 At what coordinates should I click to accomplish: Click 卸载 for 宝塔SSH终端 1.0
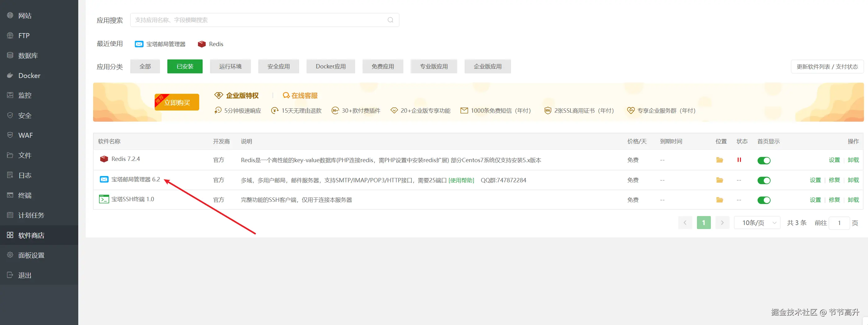[853, 200]
